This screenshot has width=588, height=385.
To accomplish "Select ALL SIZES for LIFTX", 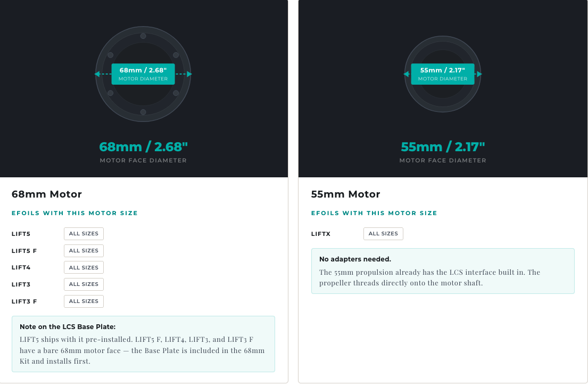I will click(x=383, y=233).
